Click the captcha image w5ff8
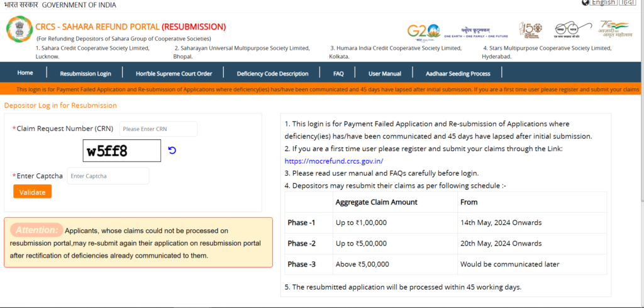 point(122,151)
